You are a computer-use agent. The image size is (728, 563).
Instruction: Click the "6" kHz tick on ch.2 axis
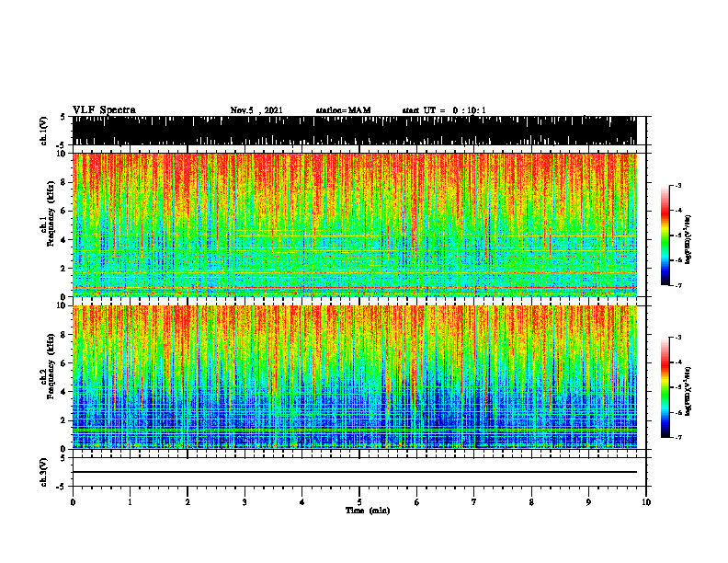64,362
